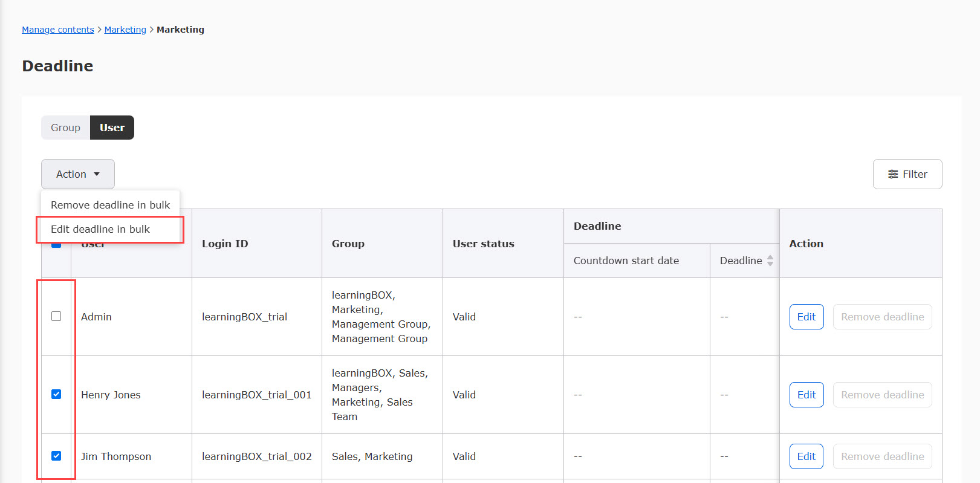Click the Action dropdown caret arrow
Screen dimensions: 980x483
click(97, 174)
